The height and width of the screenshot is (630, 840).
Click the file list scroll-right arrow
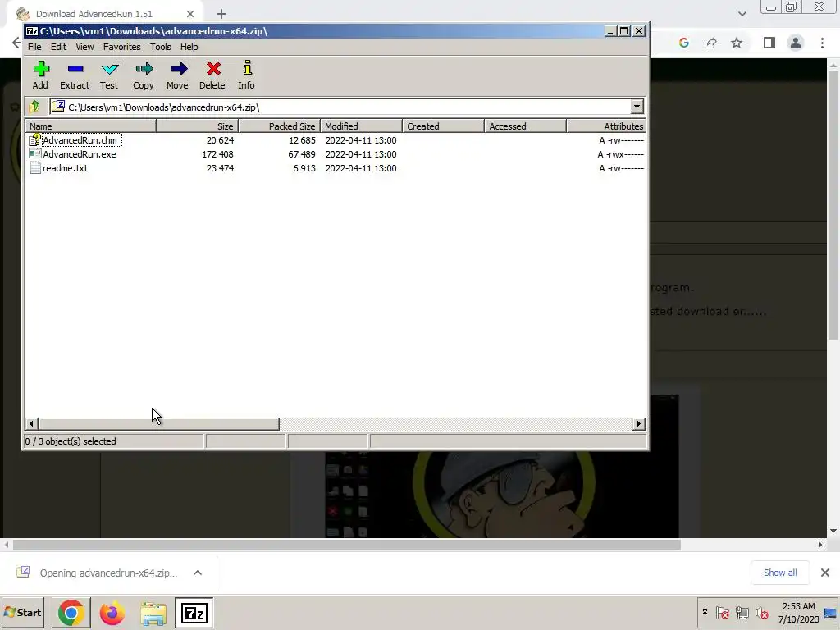click(x=638, y=424)
